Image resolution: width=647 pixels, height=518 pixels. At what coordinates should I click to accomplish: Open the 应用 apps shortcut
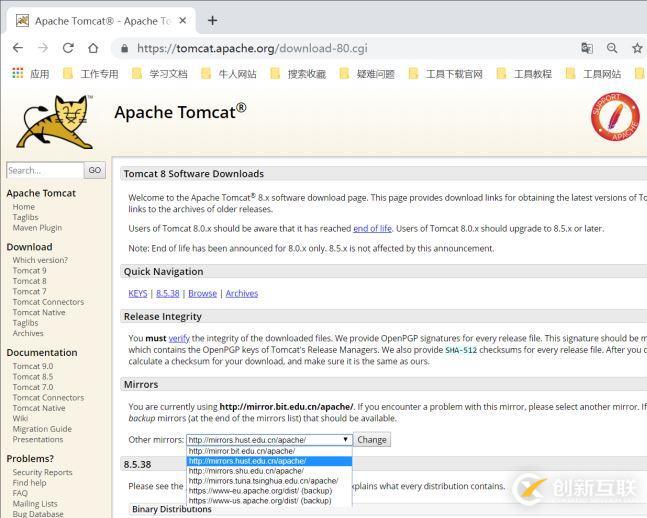[31, 73]
